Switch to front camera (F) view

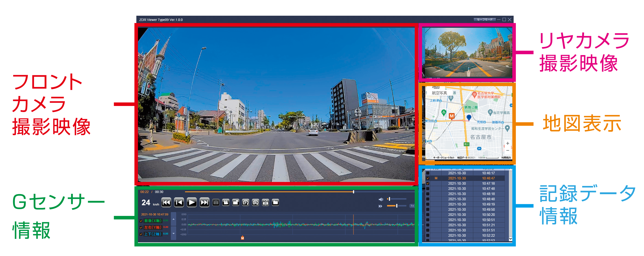click(246, 203)
